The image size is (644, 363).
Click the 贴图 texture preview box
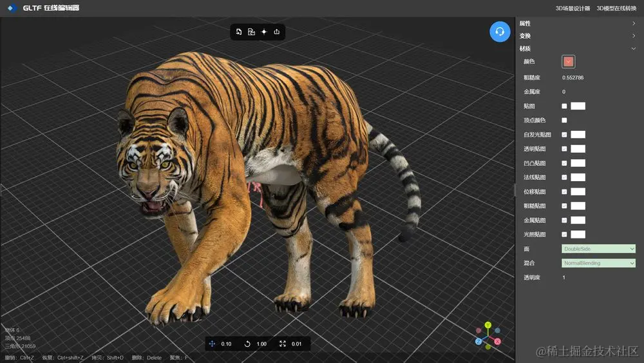click(578, 106)
